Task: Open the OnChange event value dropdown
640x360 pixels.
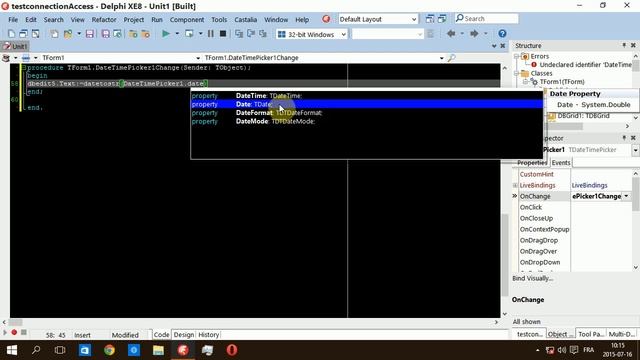Action: coord(626,196)
